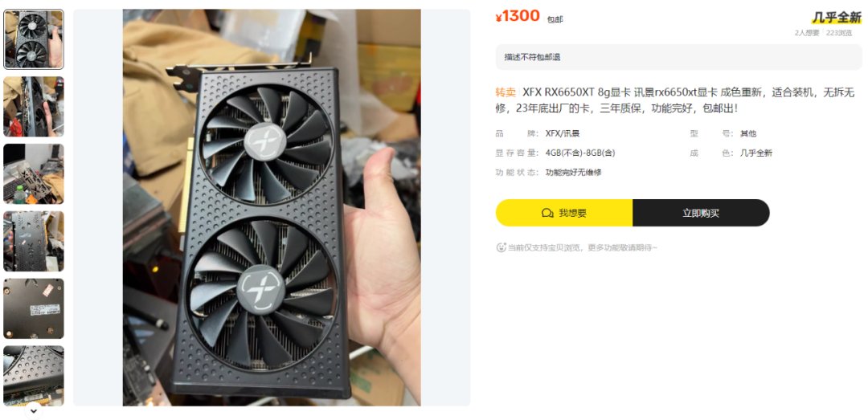The width and height of the screenshot is (868, 420).
Task: Open the fifth thumbnail showing label sticker
Action: [34, 308]
